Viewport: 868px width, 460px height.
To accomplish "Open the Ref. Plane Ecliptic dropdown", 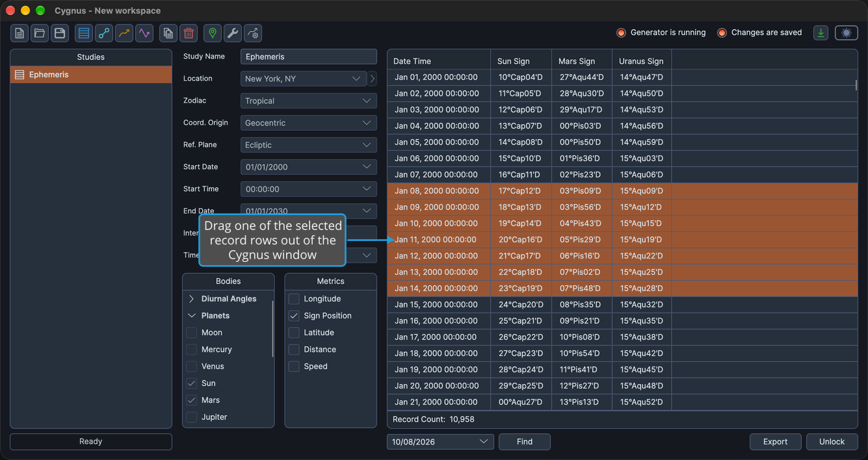I will [x=309, y=145].
